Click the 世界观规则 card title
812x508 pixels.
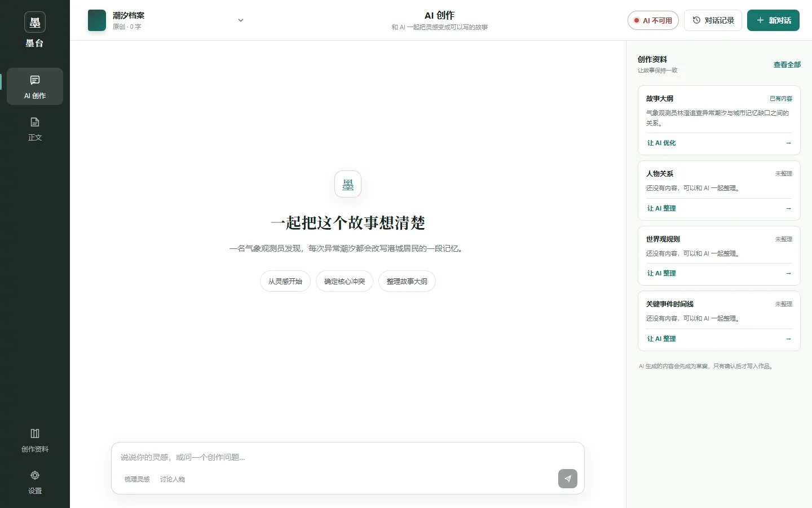point(663,239)
